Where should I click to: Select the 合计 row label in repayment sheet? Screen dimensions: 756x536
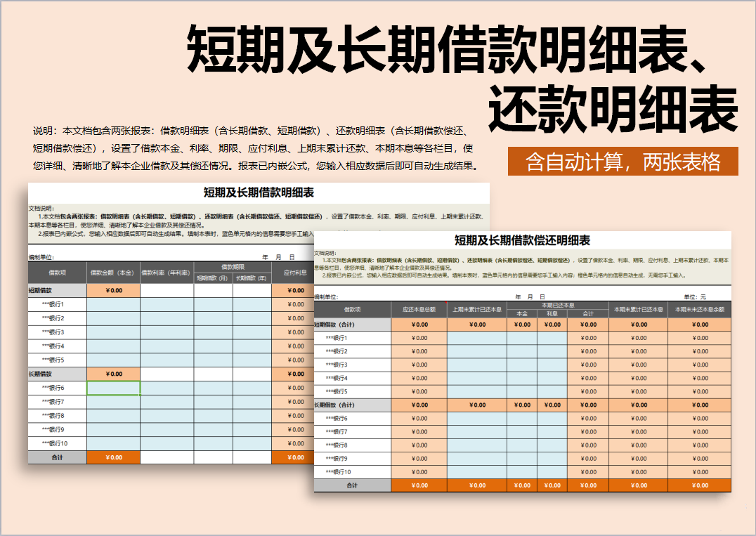(x=352, y=485)
